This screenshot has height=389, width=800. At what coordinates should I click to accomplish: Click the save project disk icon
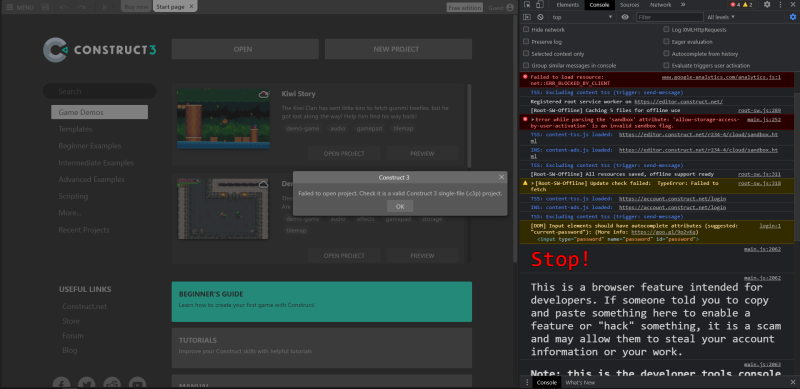coord(45,7)
